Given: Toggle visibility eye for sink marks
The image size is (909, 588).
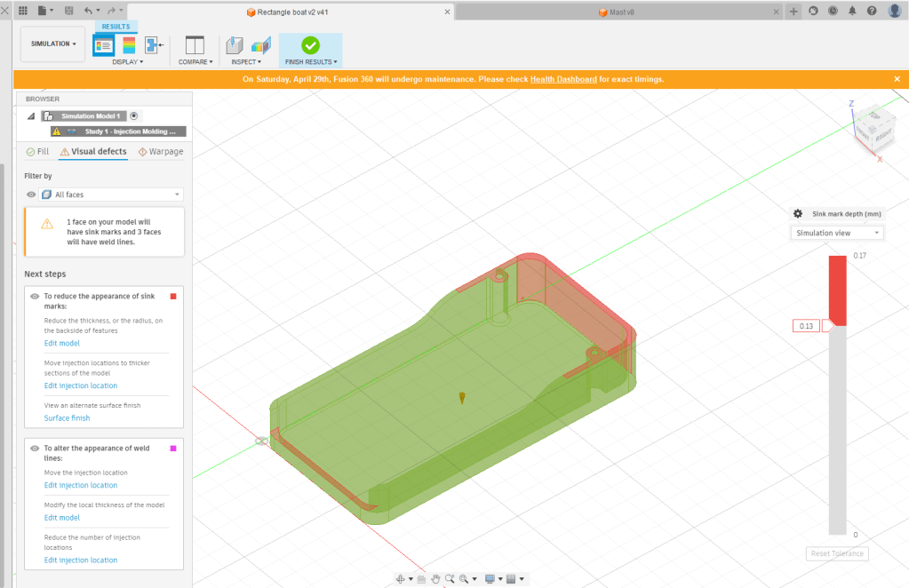Looking at the screenshot, I should (34, 297).
